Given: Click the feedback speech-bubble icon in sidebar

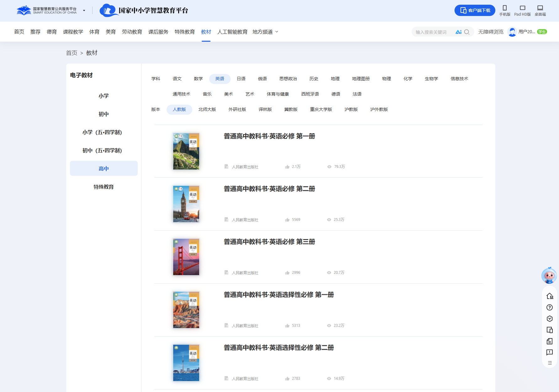Looking at the screenshot, I should [x=549, y=353].
